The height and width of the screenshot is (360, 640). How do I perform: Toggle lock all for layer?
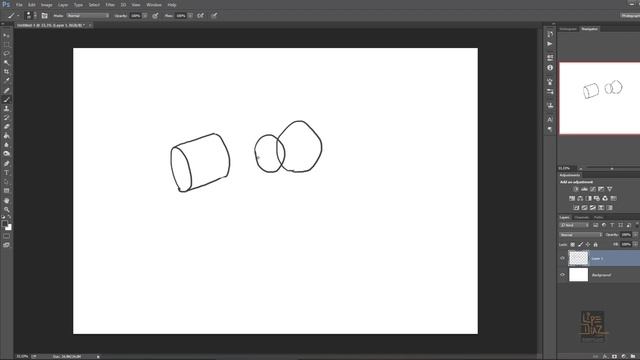pyautogui.click(x=596, y=244)
